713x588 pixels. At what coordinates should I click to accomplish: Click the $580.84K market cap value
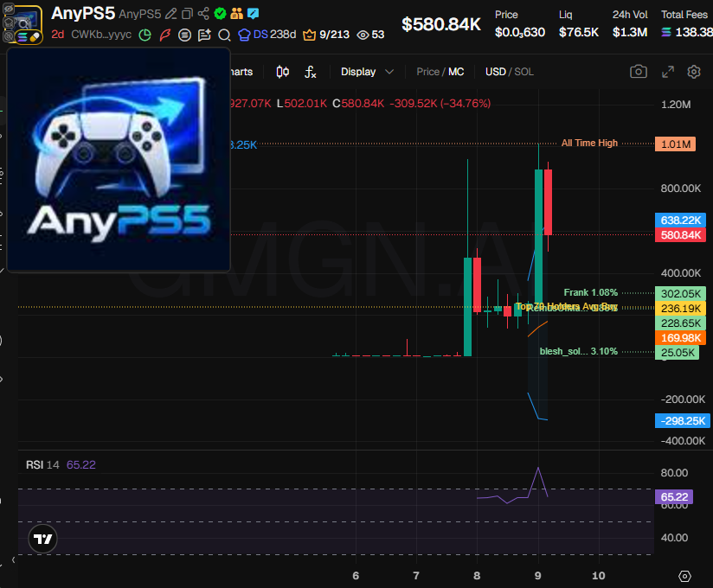440,24
